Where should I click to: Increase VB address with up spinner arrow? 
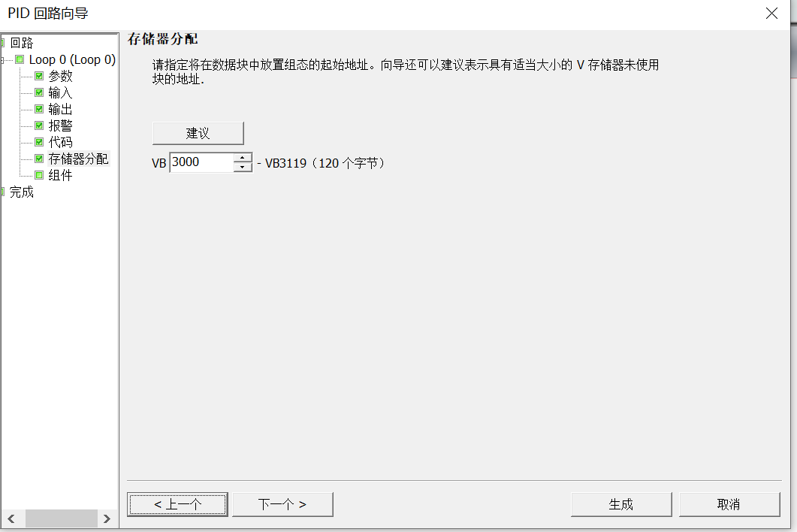click(x=243, y=158)
